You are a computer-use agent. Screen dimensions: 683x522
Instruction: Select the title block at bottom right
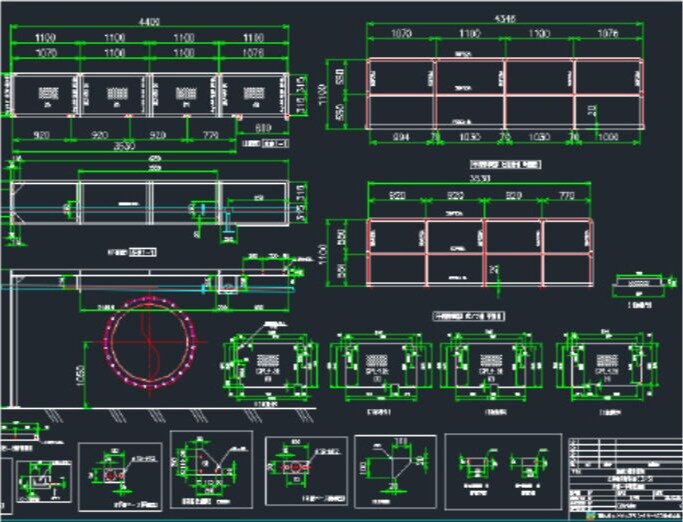624,475
